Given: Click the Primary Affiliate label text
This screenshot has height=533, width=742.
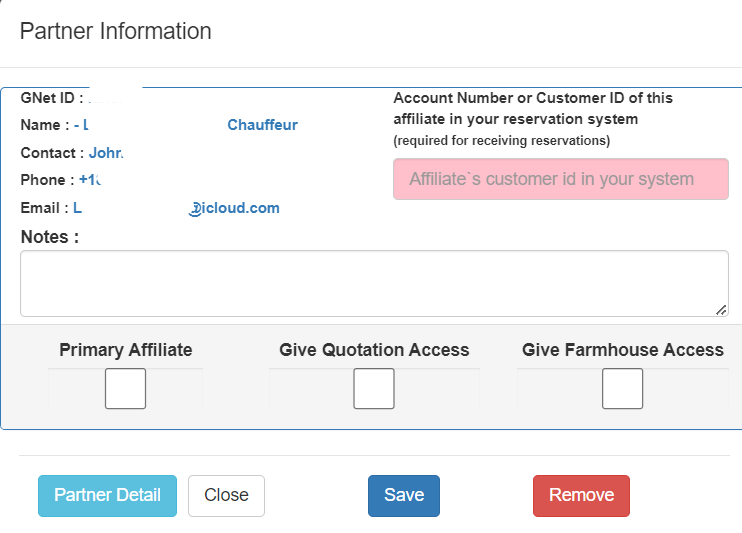Looking at the screenshot, I should point(126,350).
